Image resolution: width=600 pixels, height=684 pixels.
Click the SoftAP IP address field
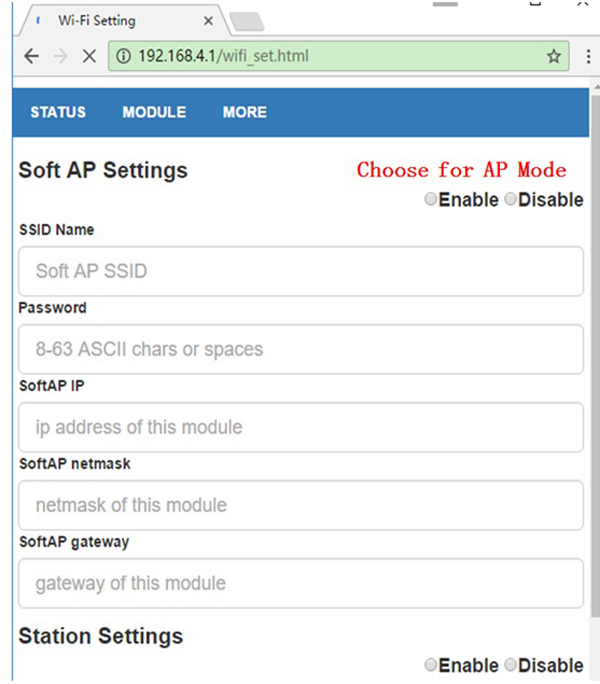tap(300, 427)
